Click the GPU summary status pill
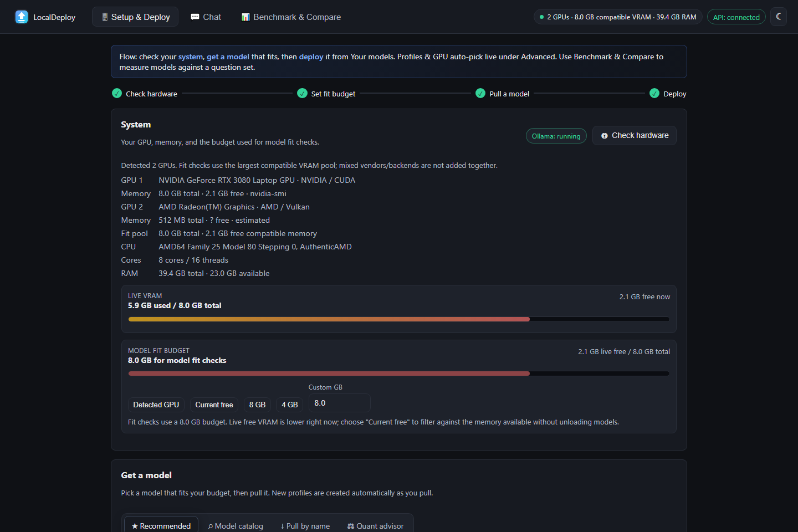 [x=618, y=17]
